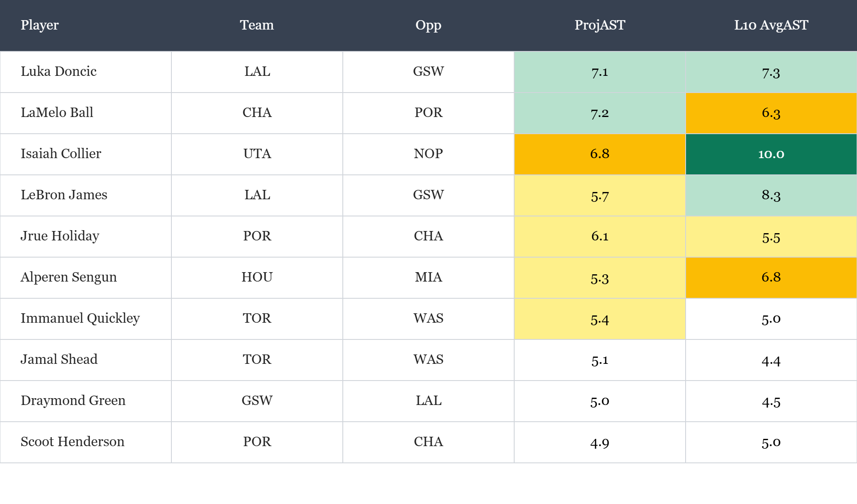
Task: Click the dark green 10.0 cell
Action: [x=771, y=154]
